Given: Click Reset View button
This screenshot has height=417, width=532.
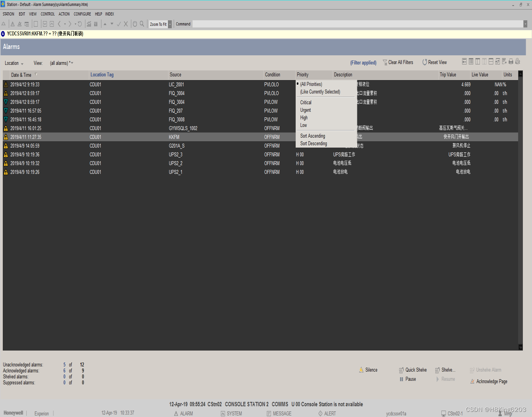Looking at the screenshot, I should [x=435, y=62].
